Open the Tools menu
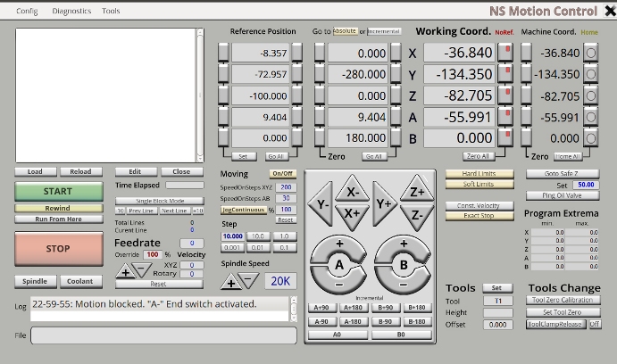The width and height of the screenshot is (617, 364). point(111,11)
